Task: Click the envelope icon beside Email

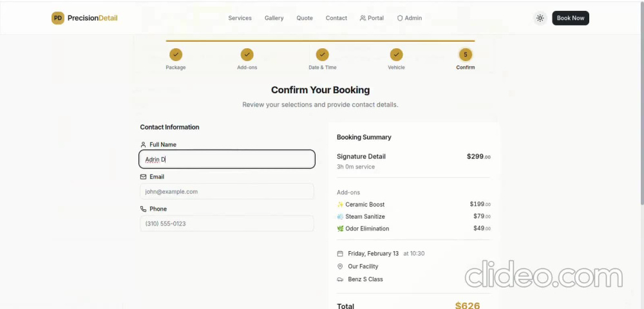Action: coord(143,177)
